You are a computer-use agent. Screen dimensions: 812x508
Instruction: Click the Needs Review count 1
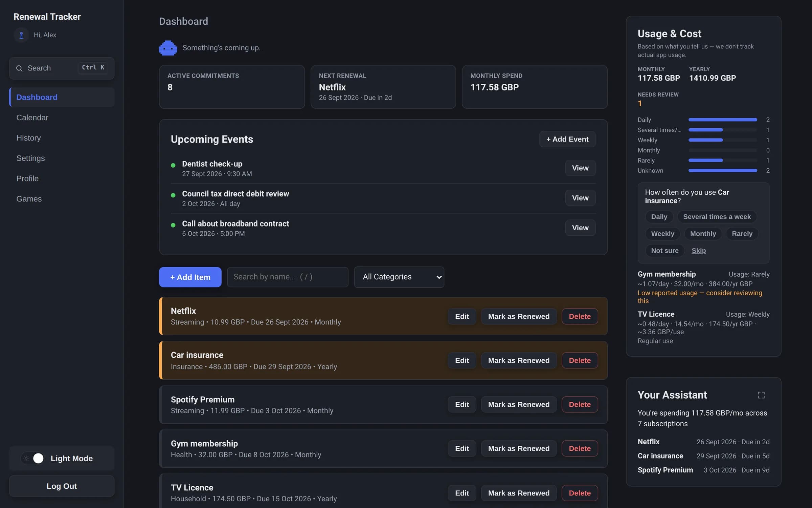(639, 104)
